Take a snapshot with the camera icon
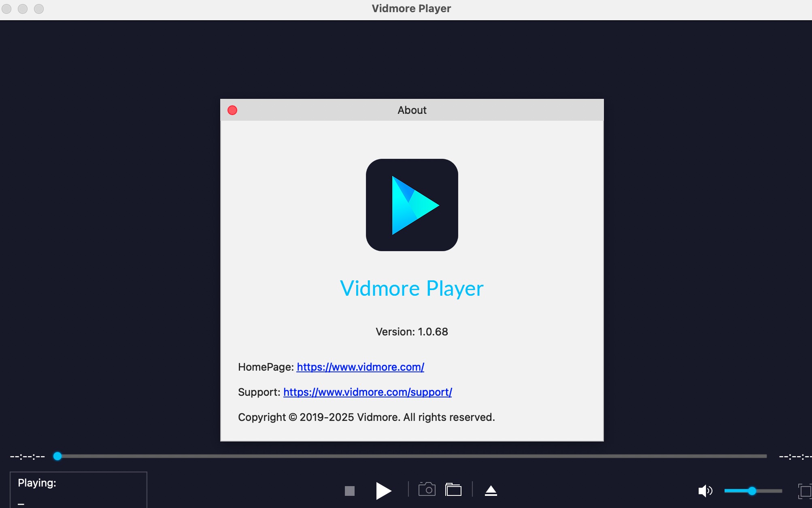Image resolution: width=812 pixels, height=508 pixels. (x=427, y=490)
